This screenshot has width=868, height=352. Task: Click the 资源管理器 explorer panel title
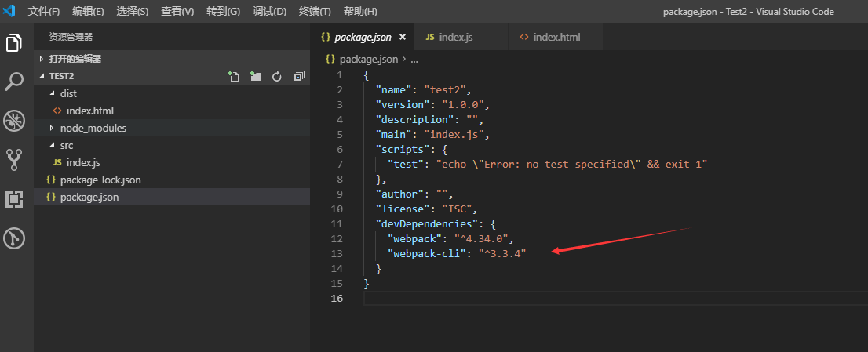71,37
